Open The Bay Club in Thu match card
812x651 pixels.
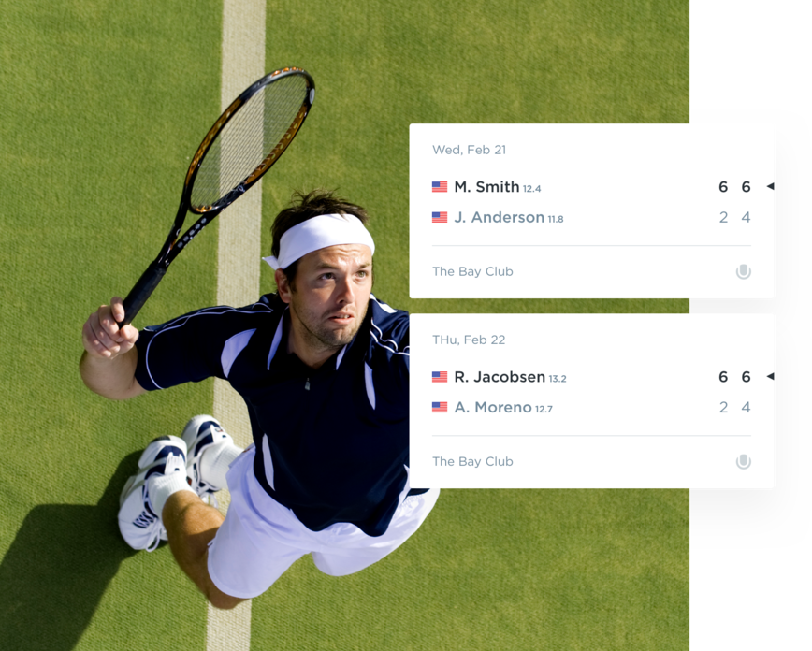[472, 461]
